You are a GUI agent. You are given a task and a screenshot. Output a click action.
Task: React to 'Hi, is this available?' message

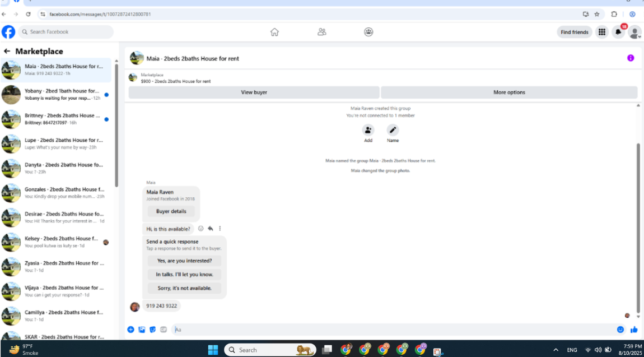point(200,229)
